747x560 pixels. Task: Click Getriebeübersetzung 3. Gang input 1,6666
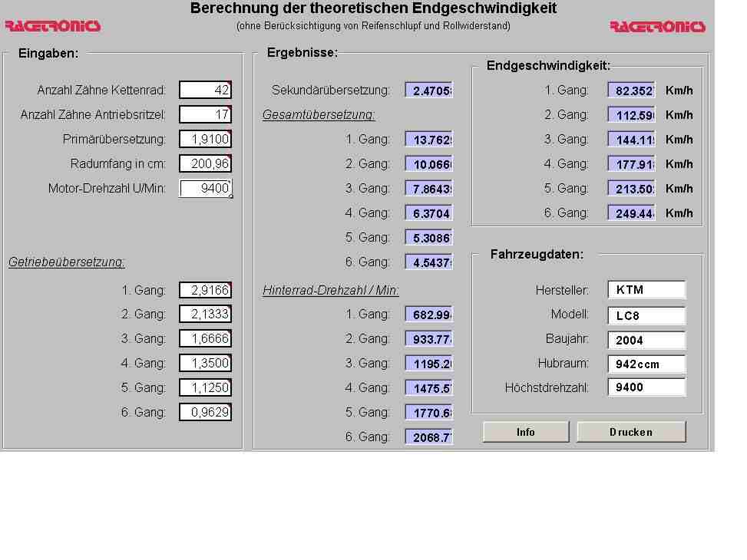[x=205, y=338]
